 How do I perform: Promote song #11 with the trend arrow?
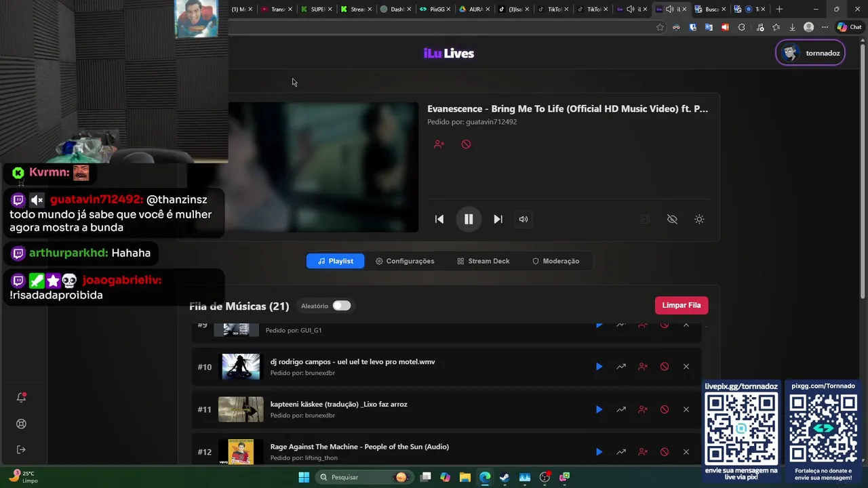pos(620,409)
